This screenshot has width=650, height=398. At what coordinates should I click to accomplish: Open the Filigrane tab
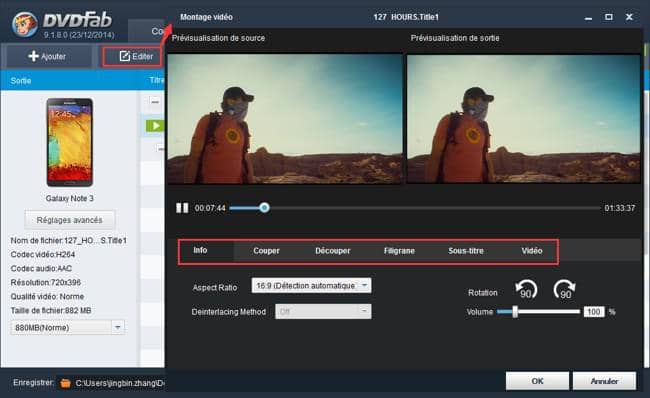(x=399, y=251)
